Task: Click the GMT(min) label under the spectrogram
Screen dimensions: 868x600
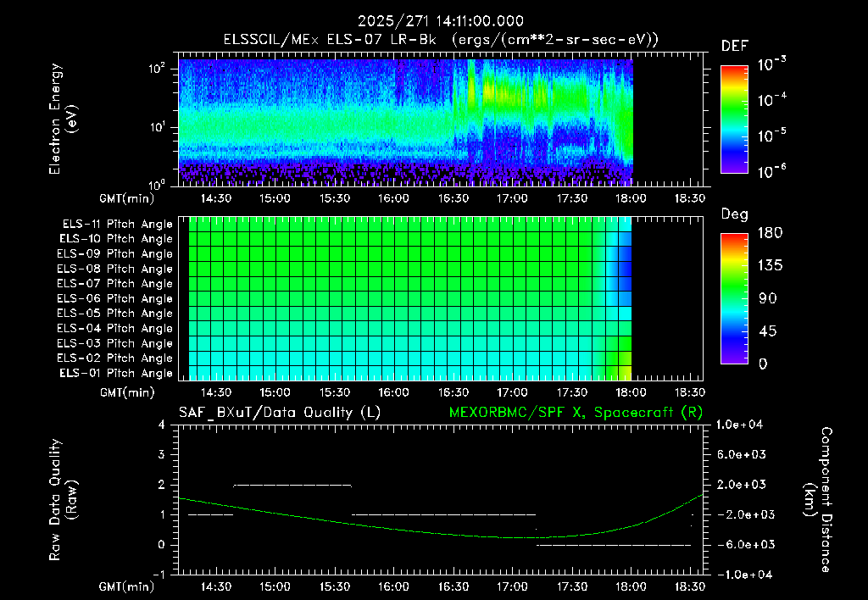Action: [127, 198]
